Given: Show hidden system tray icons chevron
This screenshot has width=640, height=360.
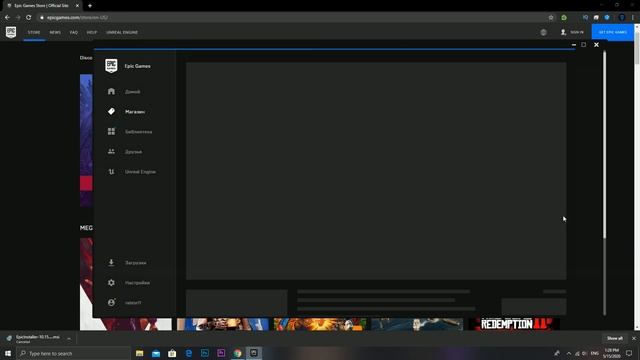Looking at the screenshot, I should point(569,353).
